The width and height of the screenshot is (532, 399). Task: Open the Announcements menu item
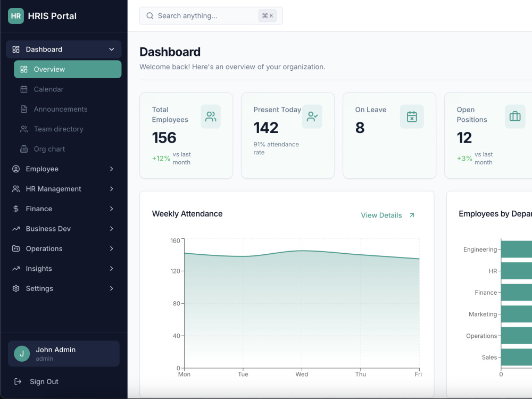point(68,109)
